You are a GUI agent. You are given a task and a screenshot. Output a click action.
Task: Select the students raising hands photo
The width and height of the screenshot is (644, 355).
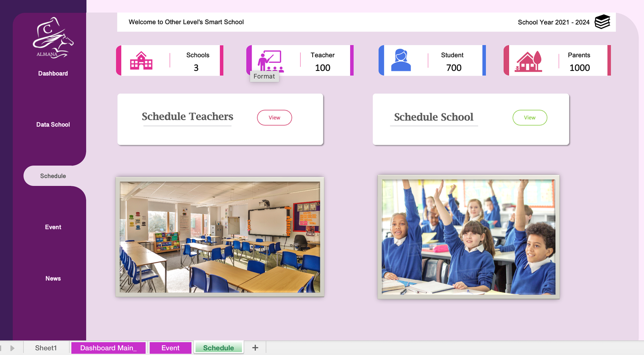469,237
